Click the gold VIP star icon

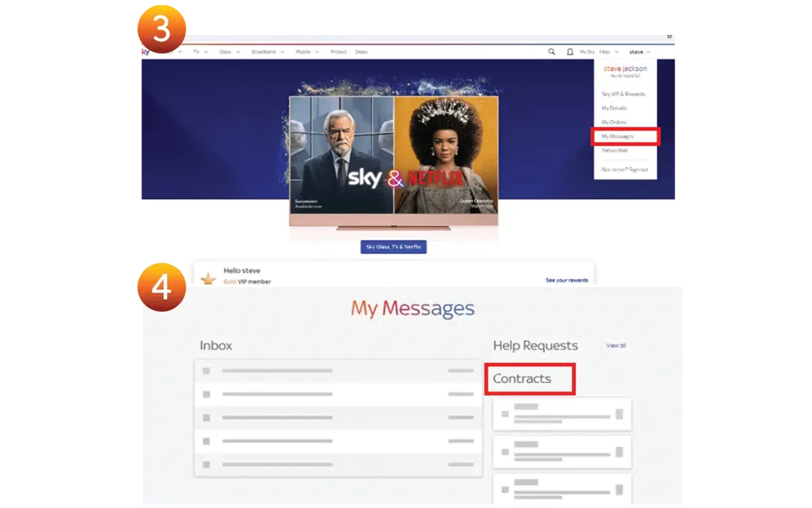point(208,278)
